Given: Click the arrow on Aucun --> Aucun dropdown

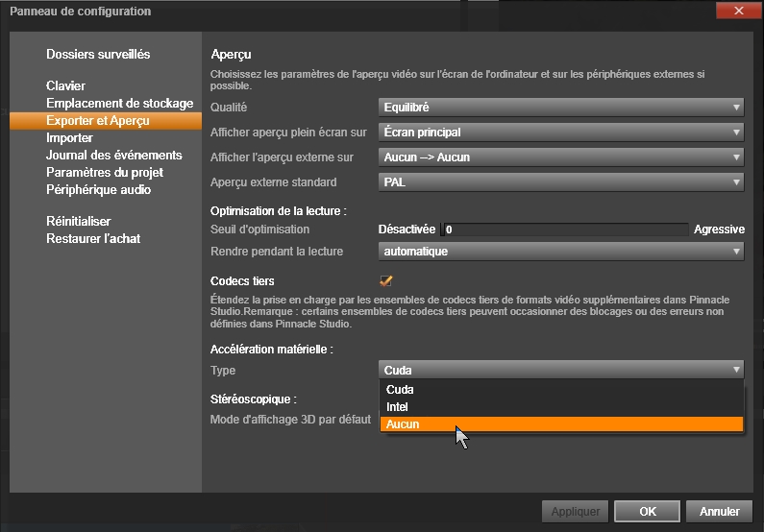Looking at the screenshot, I should pos(736,157).
